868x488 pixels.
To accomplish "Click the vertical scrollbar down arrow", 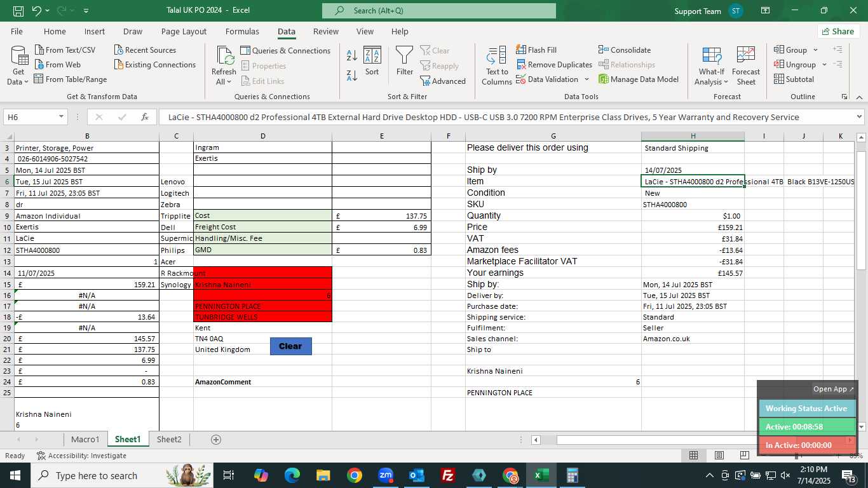I will (862, 427).
